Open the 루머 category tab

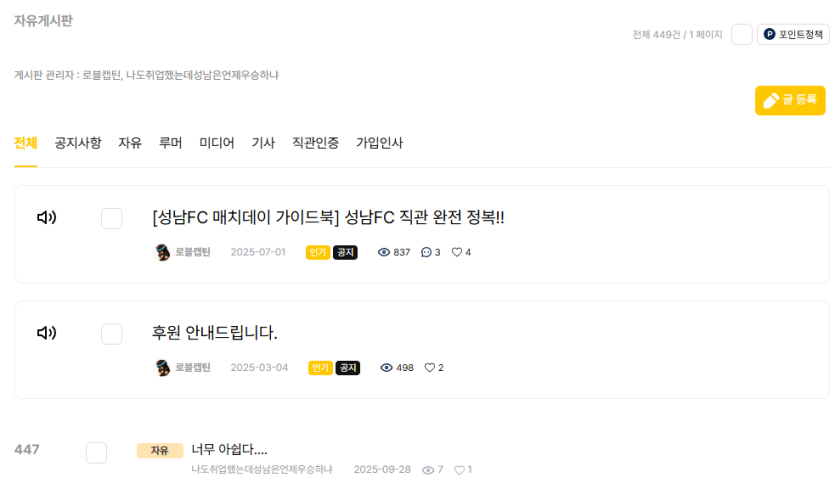click(x=170, y=143)
